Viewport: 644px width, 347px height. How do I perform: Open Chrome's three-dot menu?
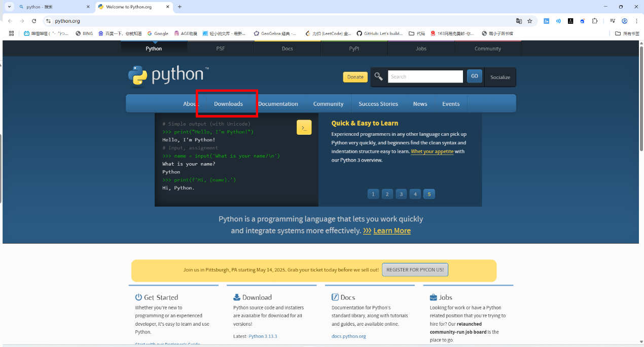coord(636,21)
